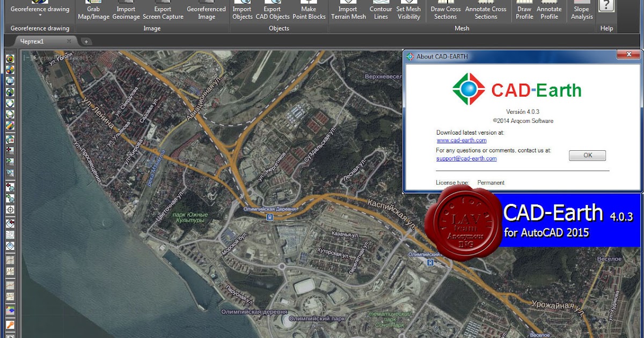
Task: Open Import Terrain Mesh command
Action: coord(348,11)
